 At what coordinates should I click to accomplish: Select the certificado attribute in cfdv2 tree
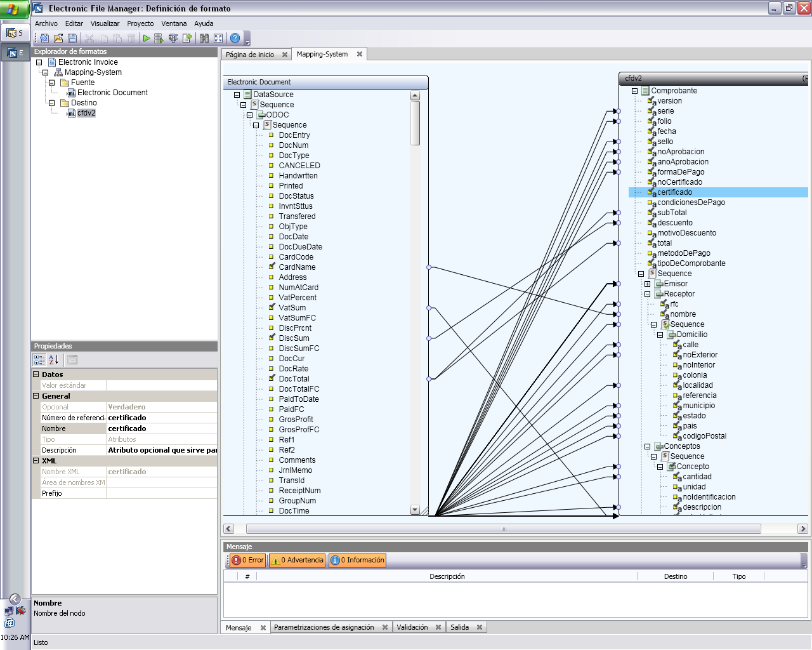[674, 192]
